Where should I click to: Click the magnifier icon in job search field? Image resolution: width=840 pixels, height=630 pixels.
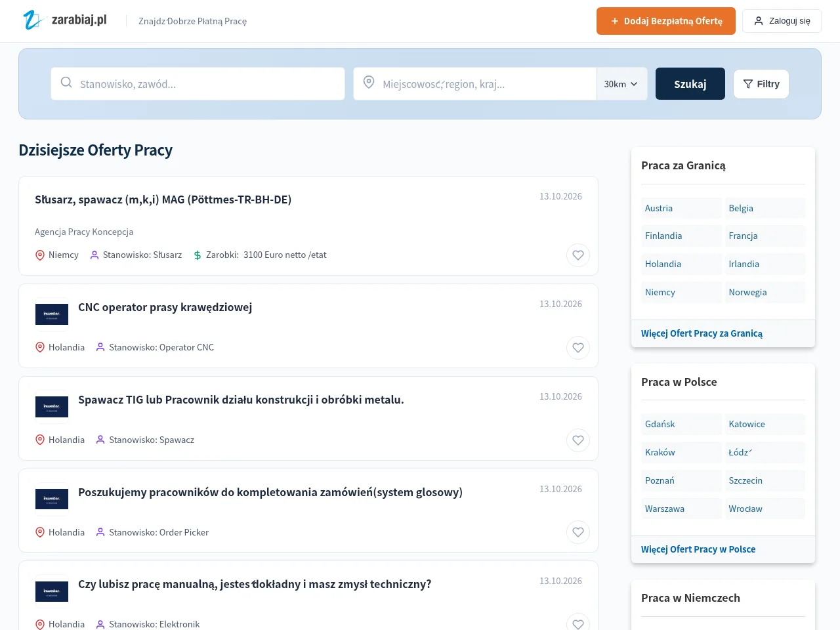point(66,83)
